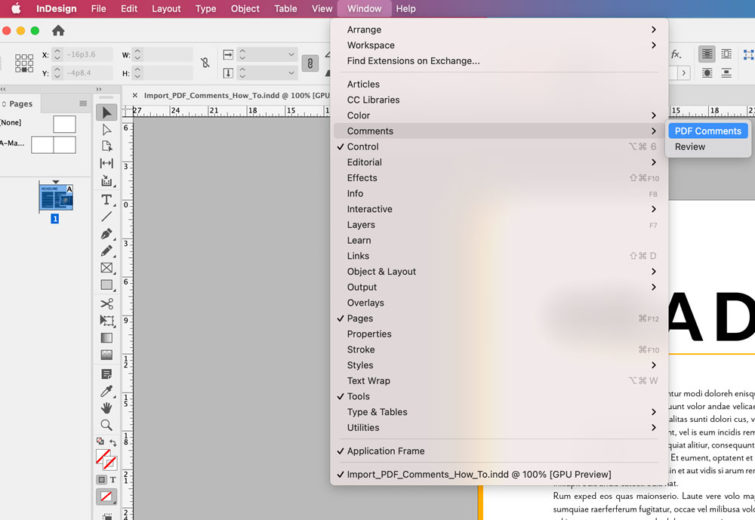The width and height of the screenshot is (755, 520).
Task: Toggle formatting affects container button
Action: tap(102, 480)
